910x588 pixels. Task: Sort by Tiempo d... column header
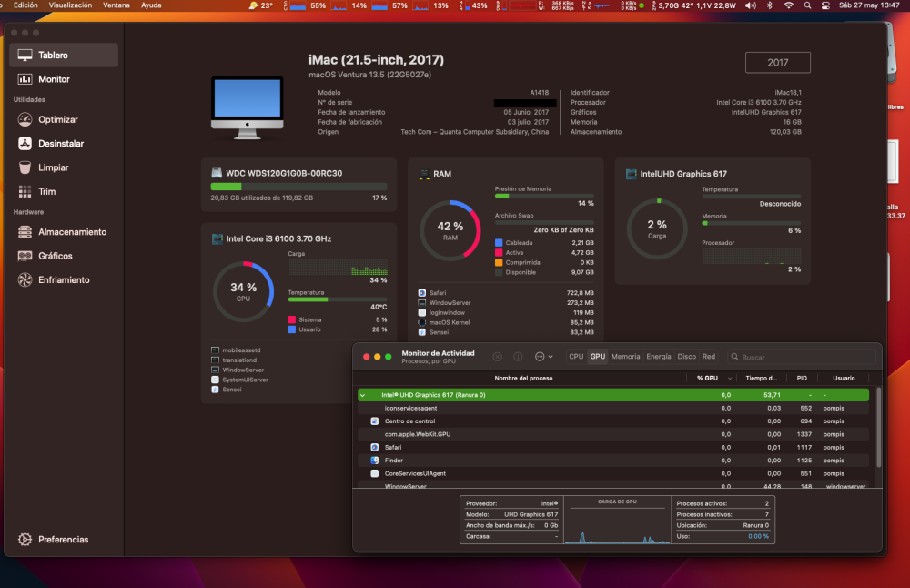coord(761,378)
